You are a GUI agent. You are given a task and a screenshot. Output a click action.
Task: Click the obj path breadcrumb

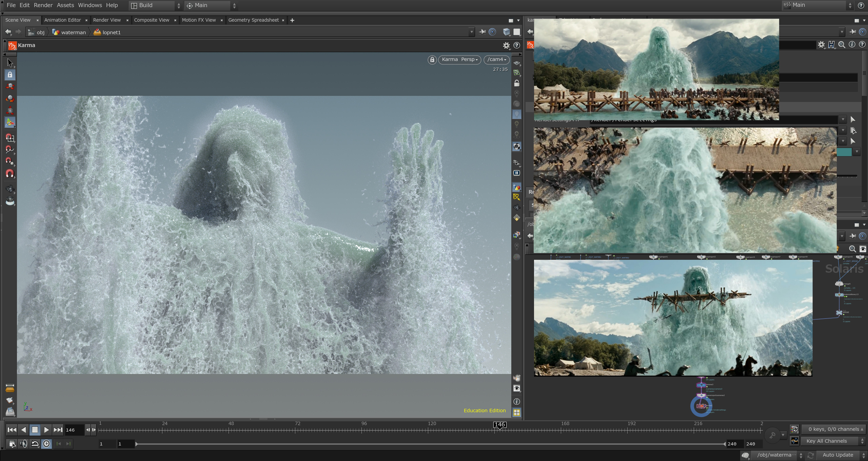pos(36,33)
